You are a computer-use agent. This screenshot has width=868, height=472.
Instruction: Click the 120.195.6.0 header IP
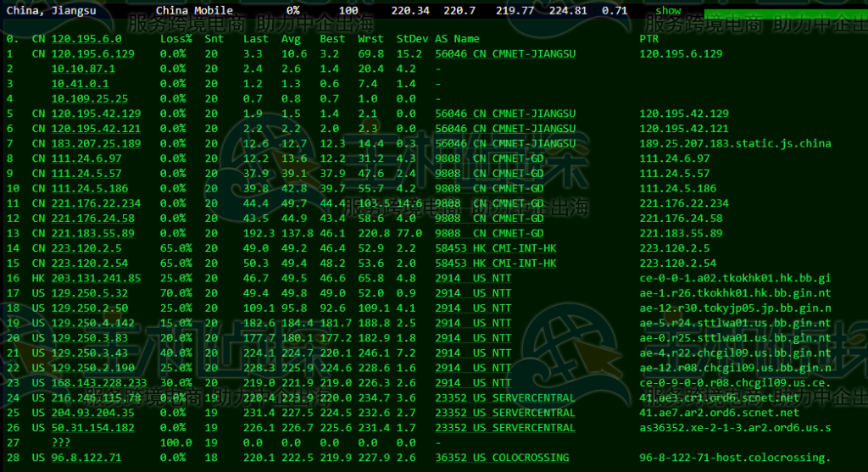(x=86, y=39)
